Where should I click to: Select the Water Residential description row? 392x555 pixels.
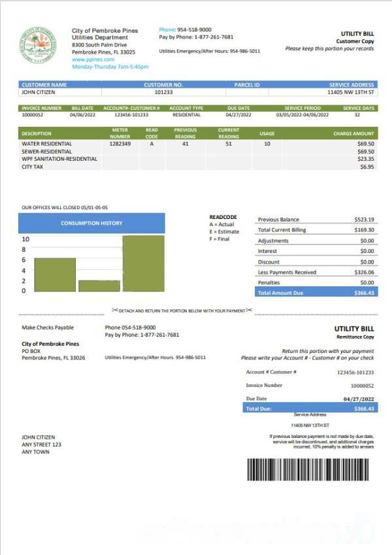coord(47,143)
